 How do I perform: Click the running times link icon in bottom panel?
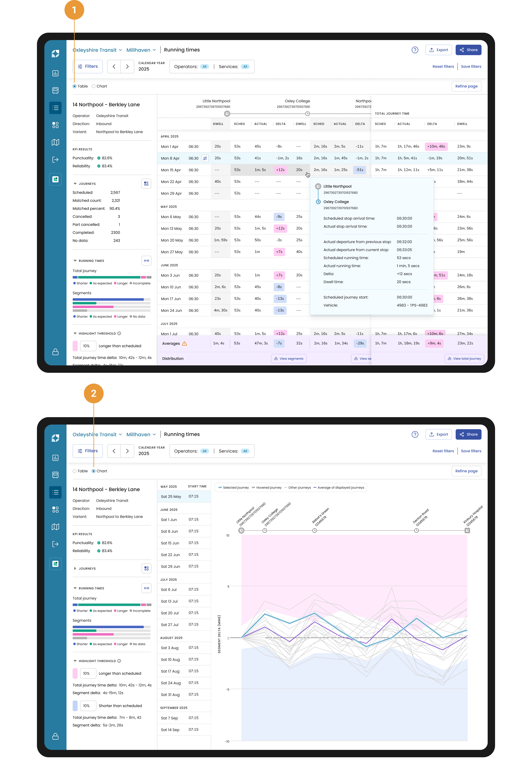coord(146,588)
